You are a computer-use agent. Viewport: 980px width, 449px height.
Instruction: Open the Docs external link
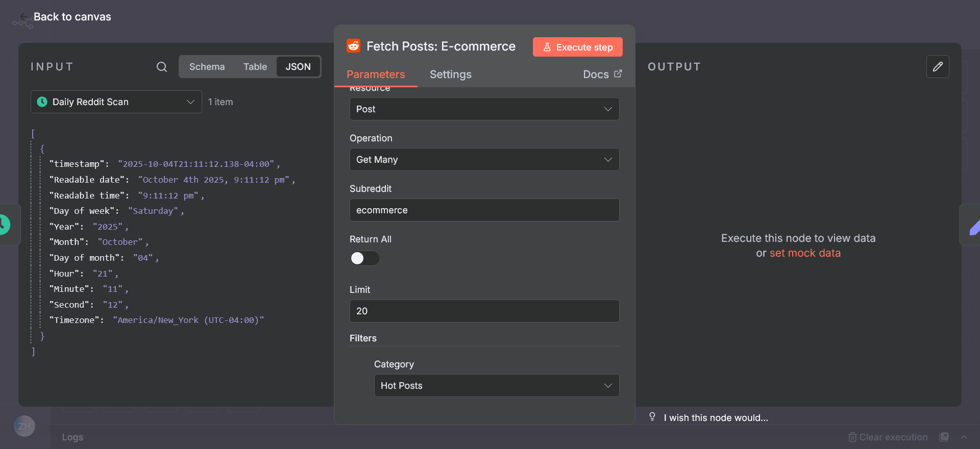(602, 74)
